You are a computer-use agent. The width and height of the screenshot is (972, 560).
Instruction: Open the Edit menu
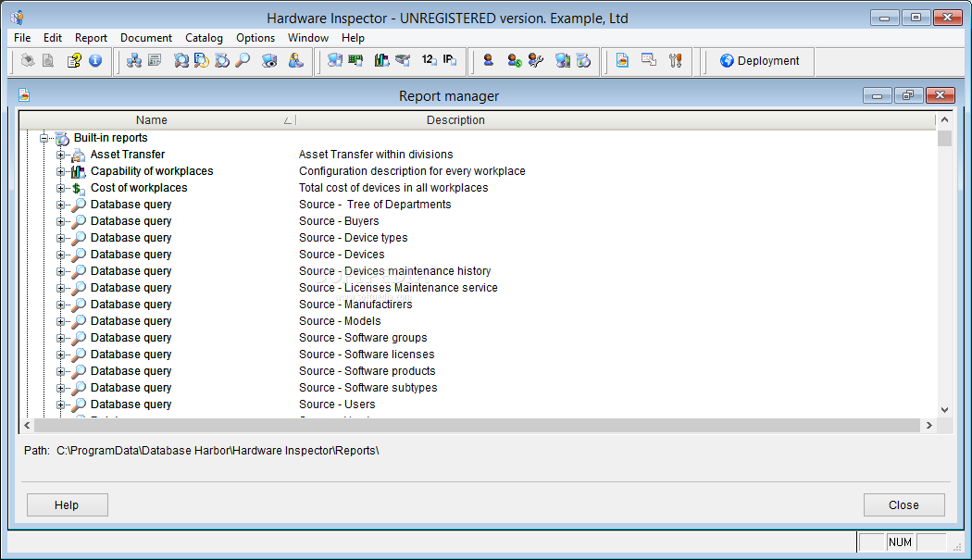pos(53,38)
